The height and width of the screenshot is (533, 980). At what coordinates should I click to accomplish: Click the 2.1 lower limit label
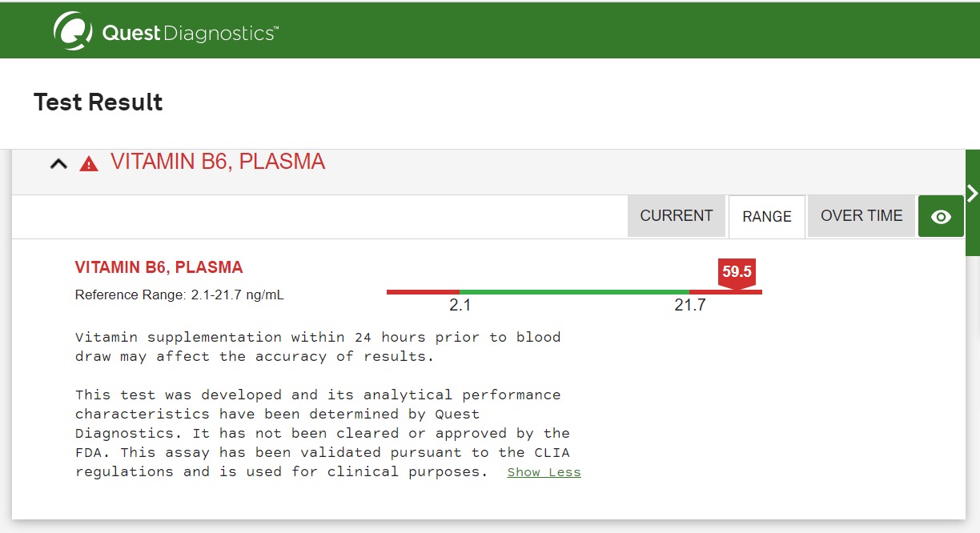[x=460, y=306]
